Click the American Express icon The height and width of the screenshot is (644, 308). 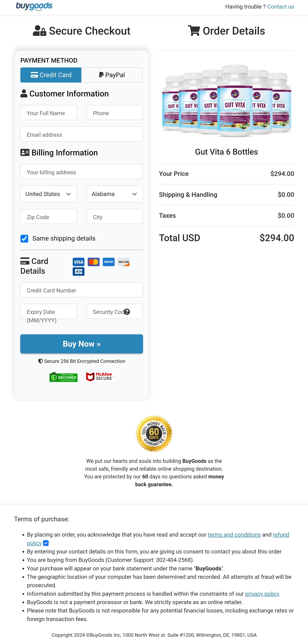coord(109,262)
